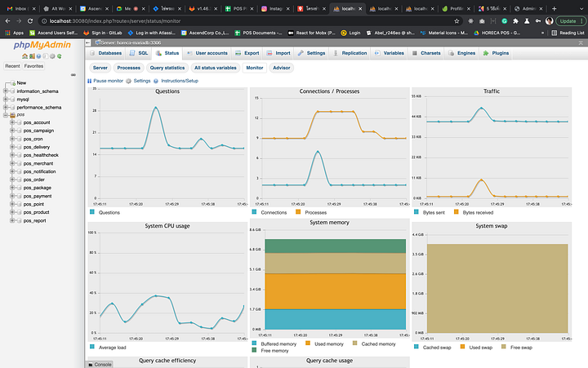Open Chrome extensions puzzle icon

click(x=515, y=21)
